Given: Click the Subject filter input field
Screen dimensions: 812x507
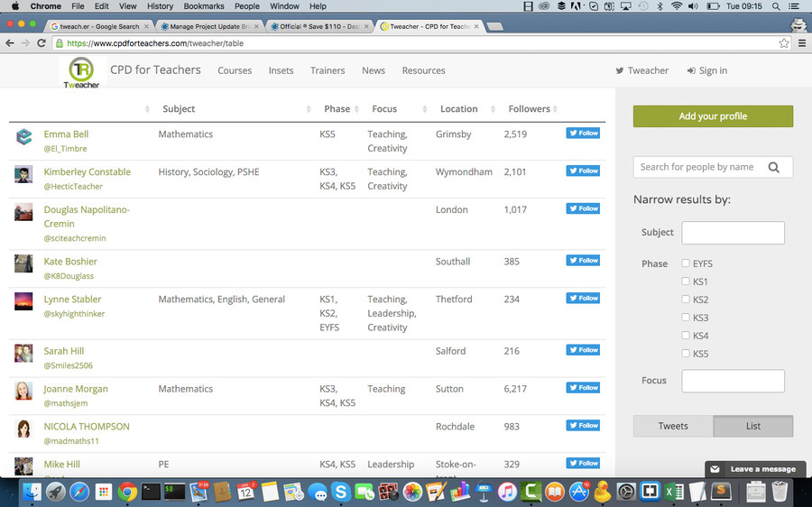Looking at the screenshot, I should [733, 233].
